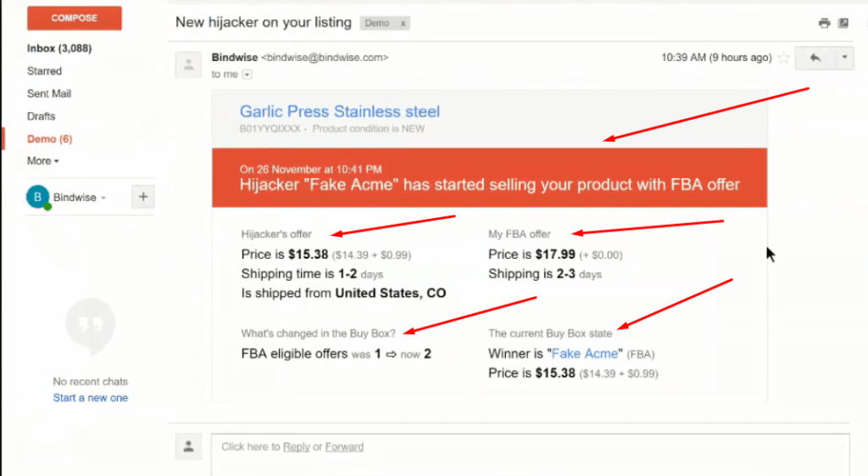Star the Bindwise message
The height and width of the screenshot is (476, 868).
click(783, 58)
